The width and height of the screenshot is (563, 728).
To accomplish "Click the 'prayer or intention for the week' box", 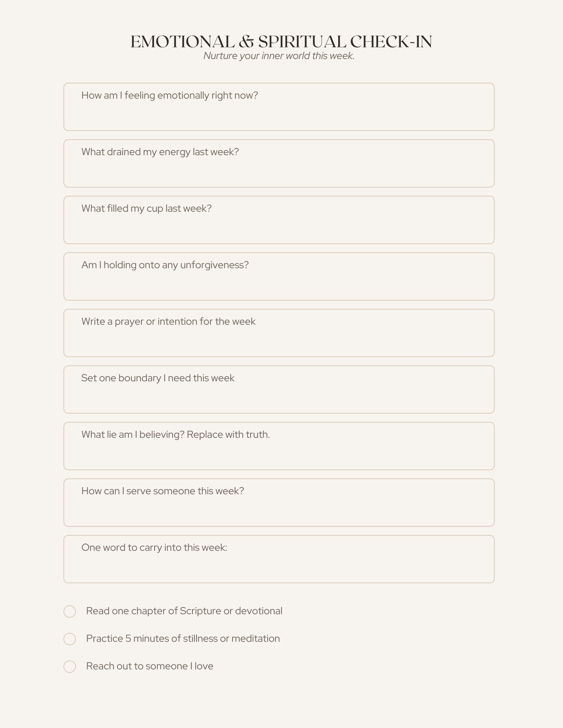I will tap(279, 333).
